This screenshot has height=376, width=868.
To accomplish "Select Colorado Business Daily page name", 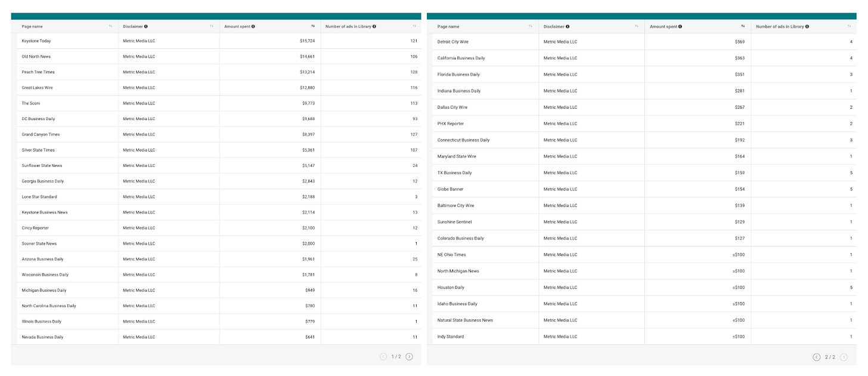I will pos(461,238).
